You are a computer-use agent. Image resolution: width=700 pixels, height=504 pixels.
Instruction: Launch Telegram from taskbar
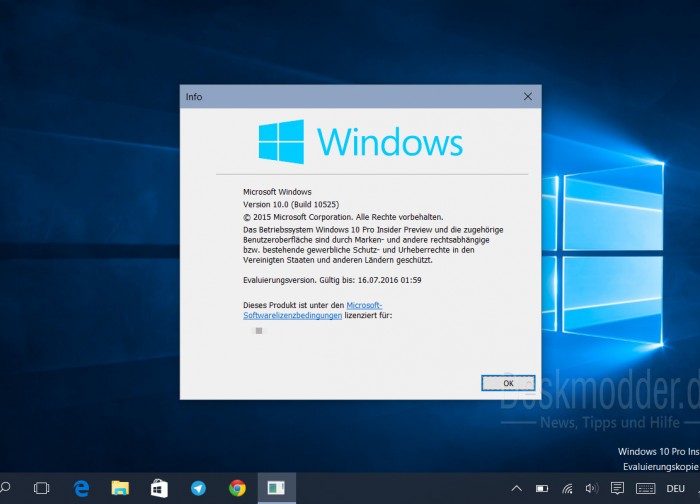coord(198,488)
